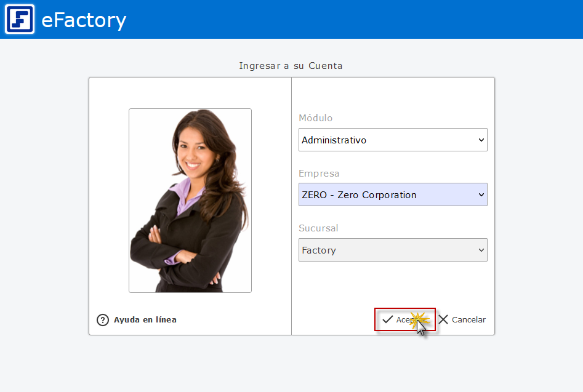Screen dimensions: 583x392
Task: Open the Sucursal dropdown showing Factory
Action: 388,250
